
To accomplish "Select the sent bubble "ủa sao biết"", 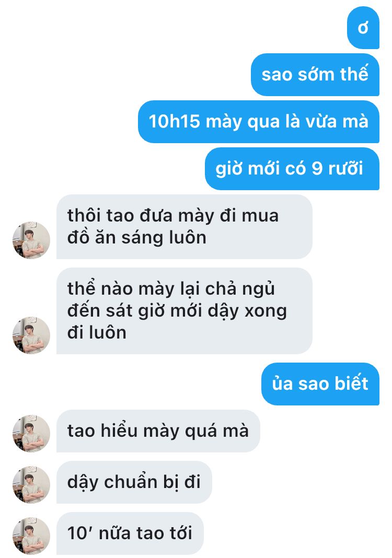I will coord(320,384).
